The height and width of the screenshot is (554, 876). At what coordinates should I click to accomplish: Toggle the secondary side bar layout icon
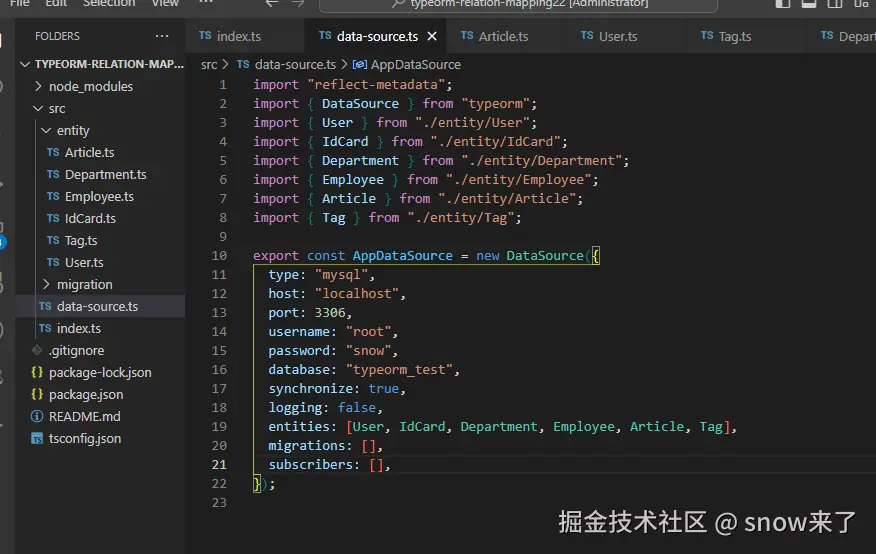pos(835,3)
